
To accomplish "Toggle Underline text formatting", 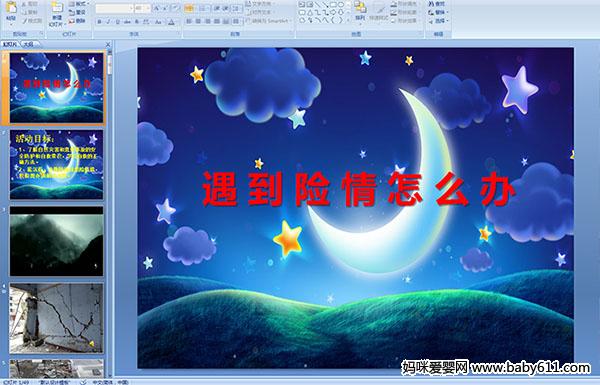I will [117, 22].
